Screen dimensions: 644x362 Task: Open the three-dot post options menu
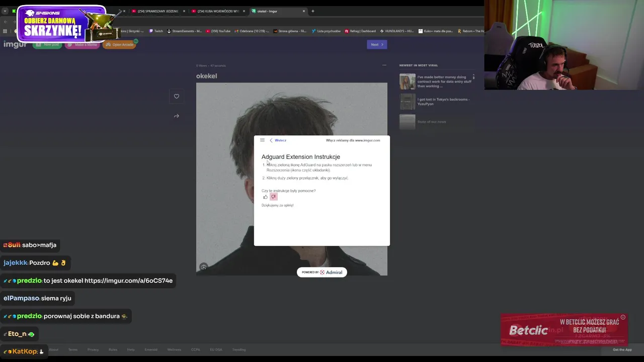[x=384, y=65]
